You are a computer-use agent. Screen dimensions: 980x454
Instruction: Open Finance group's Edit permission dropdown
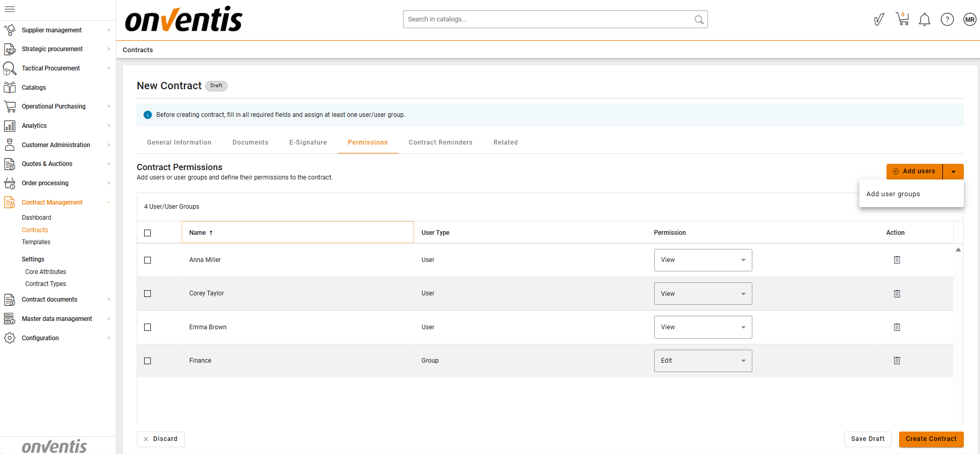(702, 361)
